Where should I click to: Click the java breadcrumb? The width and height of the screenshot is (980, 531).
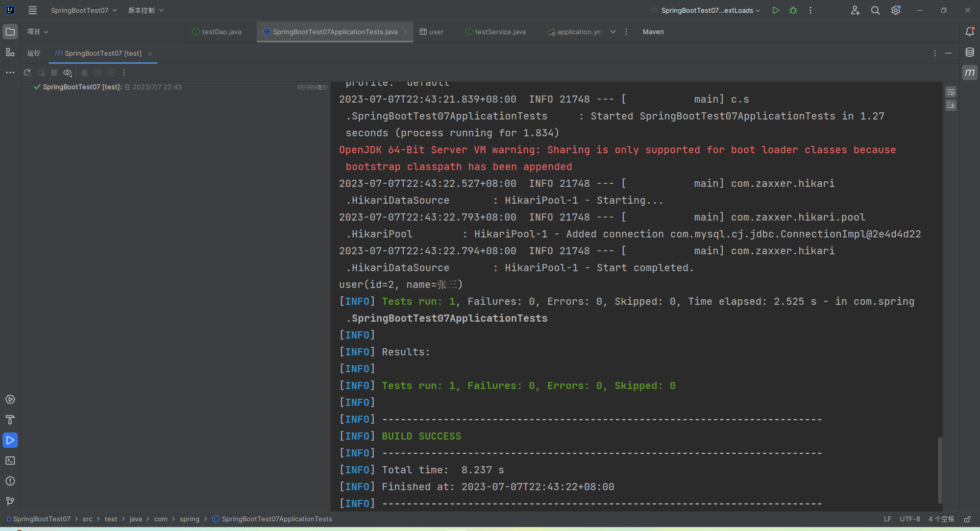tap(136, 519)
